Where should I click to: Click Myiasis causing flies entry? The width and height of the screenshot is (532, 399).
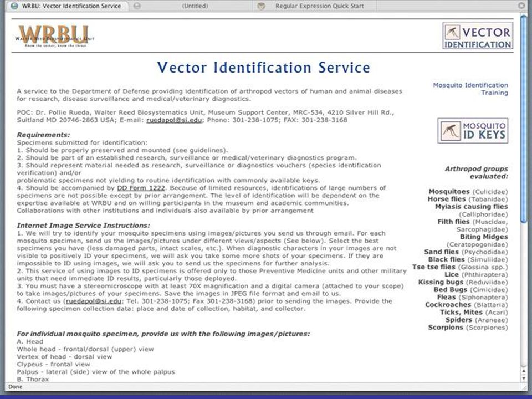pos(472,211)
